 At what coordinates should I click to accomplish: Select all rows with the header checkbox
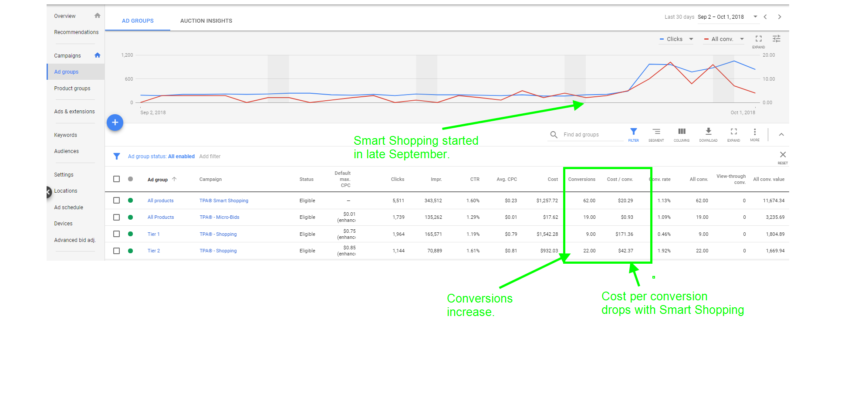[116, 179]
